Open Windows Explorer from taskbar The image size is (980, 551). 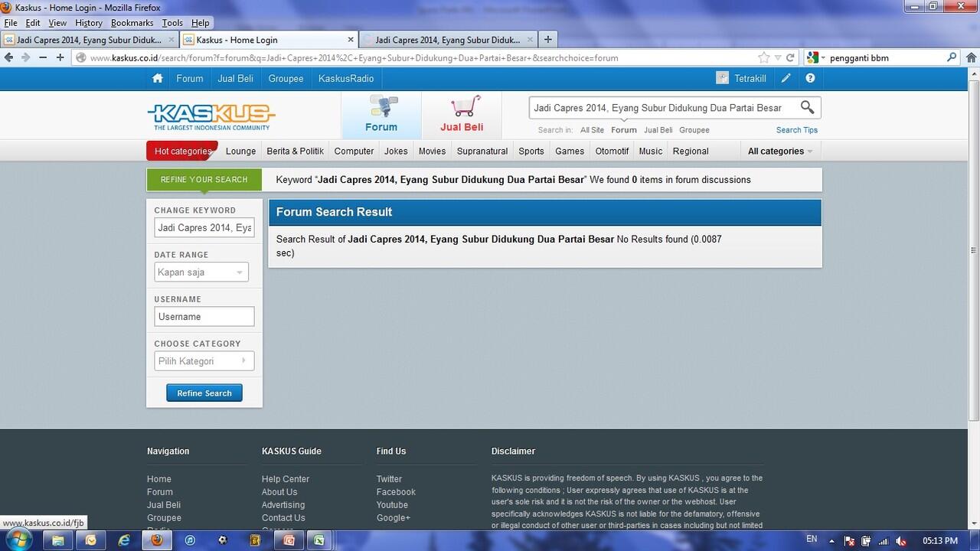pyautogui.click(x=57, y=540)
